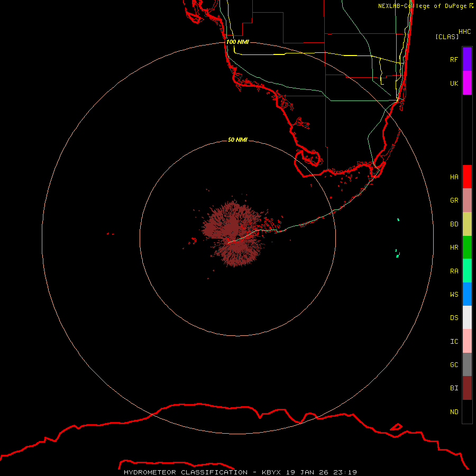Select the GC gray legend swatch

tap(467, 364)
